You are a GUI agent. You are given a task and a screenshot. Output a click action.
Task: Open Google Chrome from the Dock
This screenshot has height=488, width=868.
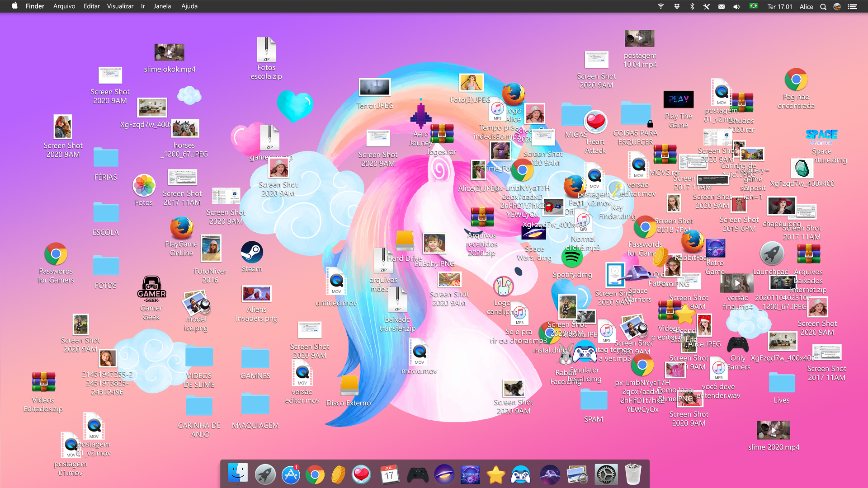pos(315,474)
